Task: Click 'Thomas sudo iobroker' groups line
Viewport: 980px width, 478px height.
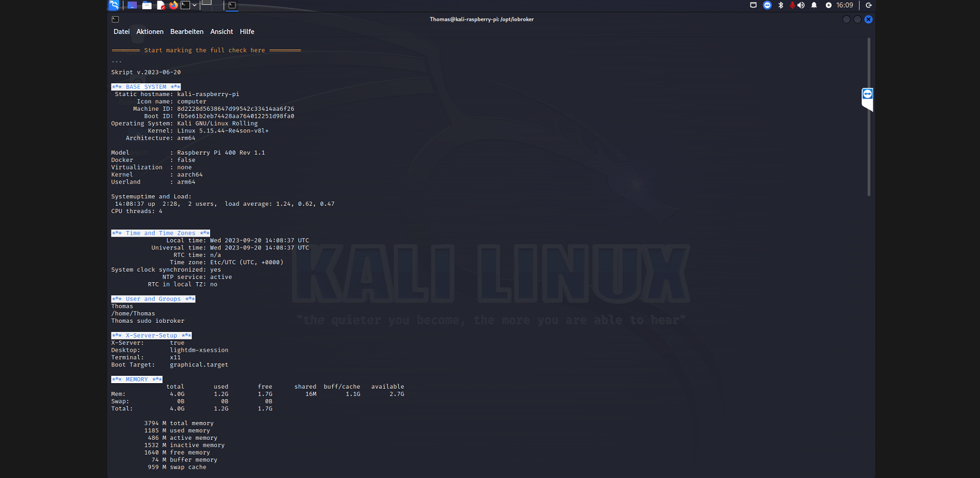Action: pyautogui.click(x=148, y=321)
